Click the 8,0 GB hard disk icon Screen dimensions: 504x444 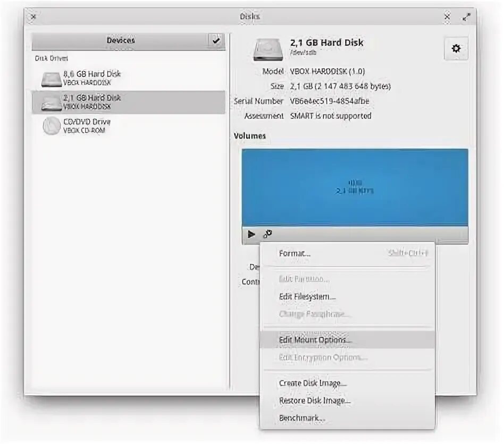click(x=52, y=79)
